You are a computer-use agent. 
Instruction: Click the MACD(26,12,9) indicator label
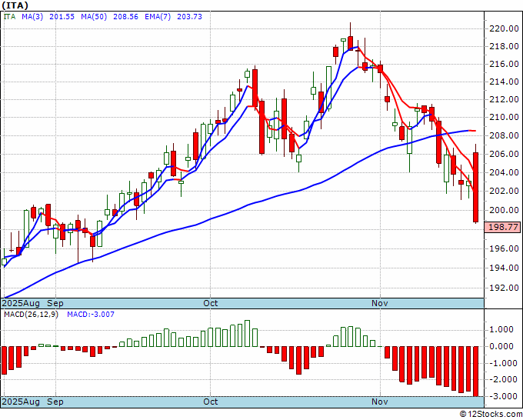click(x=31, y=315)
